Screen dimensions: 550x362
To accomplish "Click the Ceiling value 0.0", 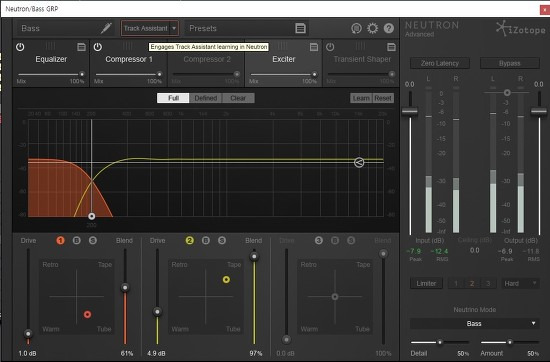I will [x=475, y=250].
